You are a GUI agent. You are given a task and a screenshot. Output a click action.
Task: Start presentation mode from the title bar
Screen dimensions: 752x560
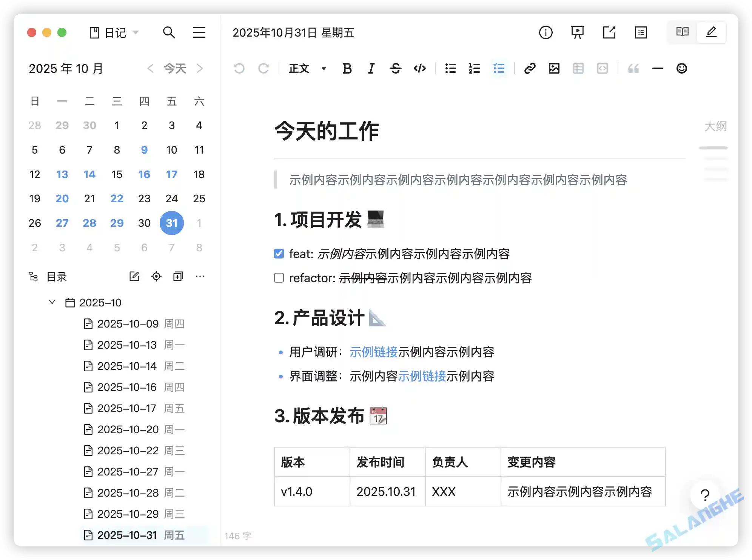577,33
